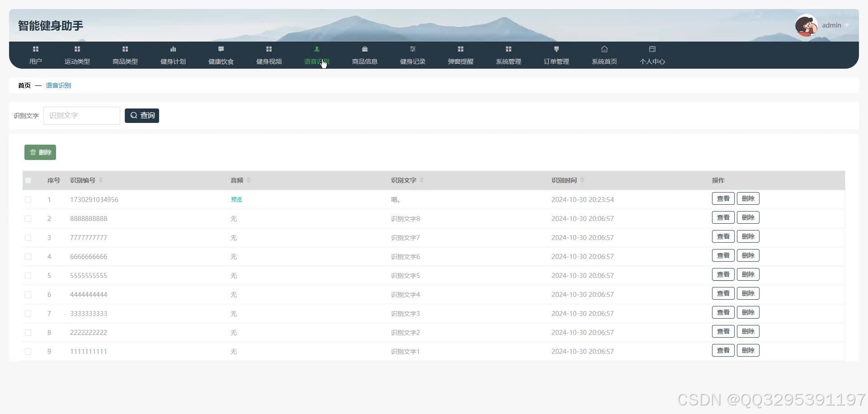Click the 健康饮食 chat bubble icon
868x414 pixels.
[221, 49]
